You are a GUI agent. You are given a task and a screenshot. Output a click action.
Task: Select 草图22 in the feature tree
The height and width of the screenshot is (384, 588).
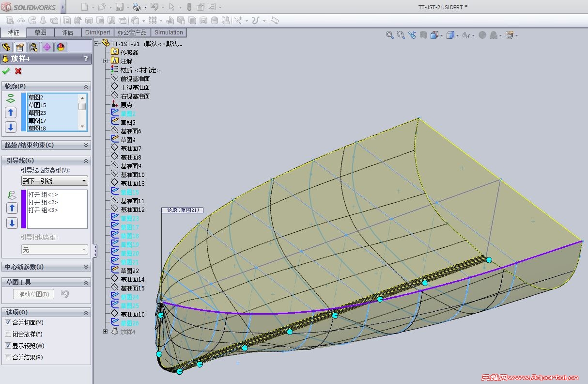pos(129,271)
